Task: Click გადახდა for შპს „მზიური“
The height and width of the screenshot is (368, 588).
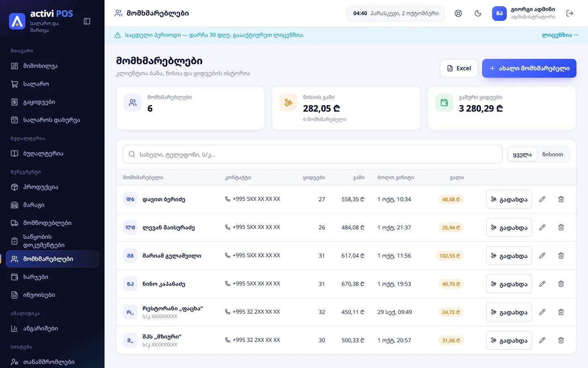Action: pyautogui.click(x=509, y=340)
